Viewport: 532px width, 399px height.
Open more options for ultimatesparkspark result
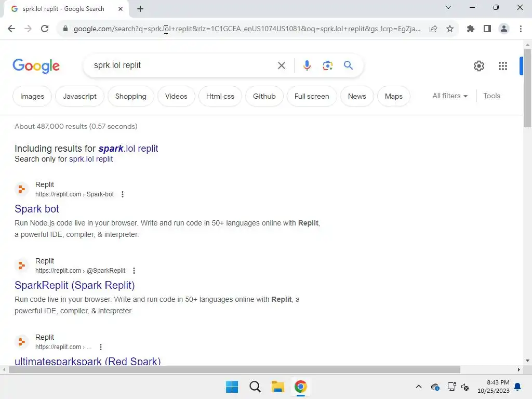(x=101, y=347)
